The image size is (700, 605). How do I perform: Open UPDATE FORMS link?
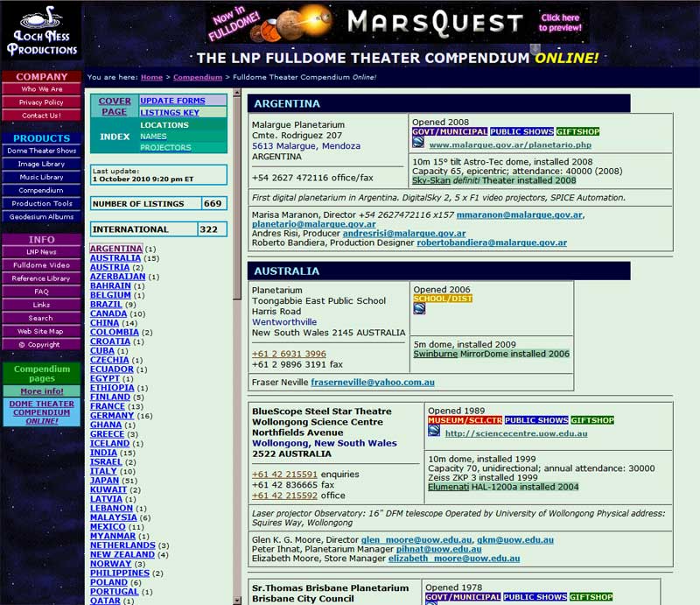[172, 101]
